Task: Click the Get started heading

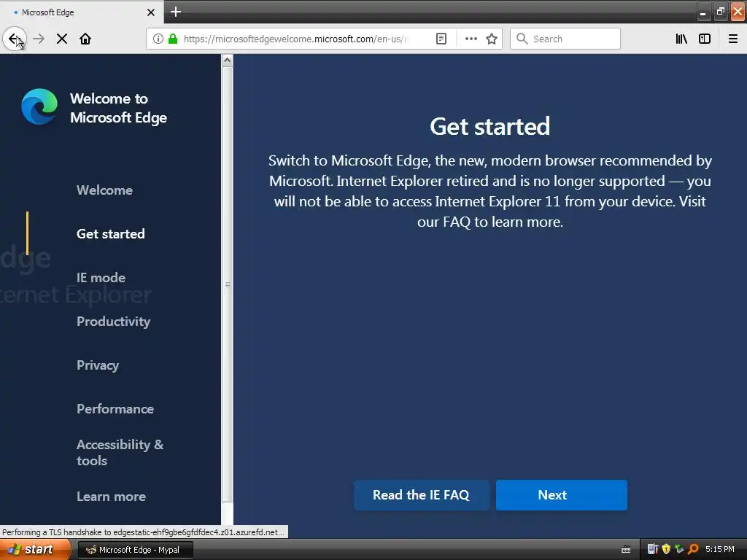Action: tap(489, 127)
